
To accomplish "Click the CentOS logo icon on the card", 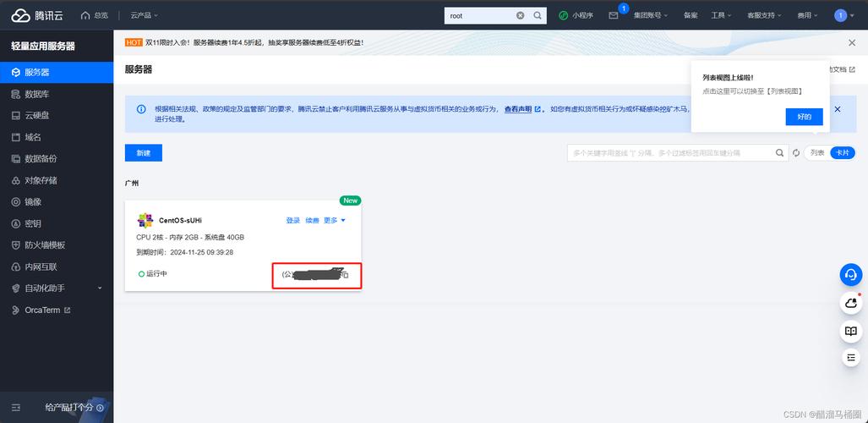I will coord(145,221).
